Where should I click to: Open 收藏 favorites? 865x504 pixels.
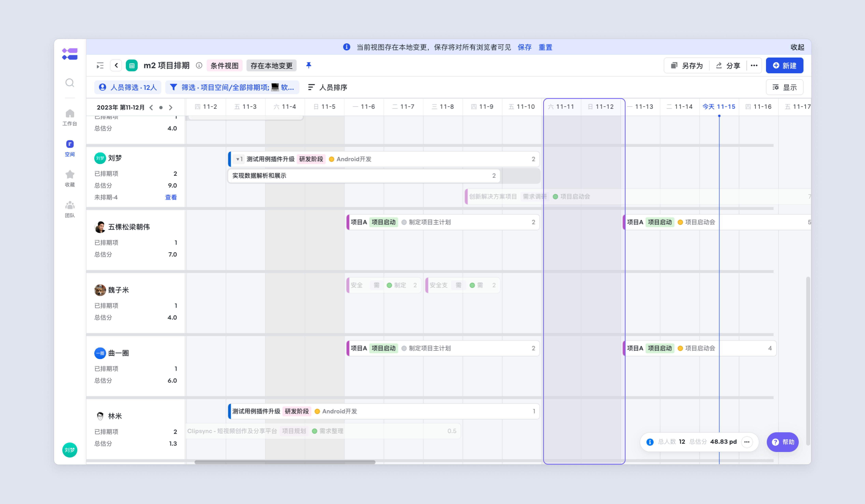coord(70,178)
